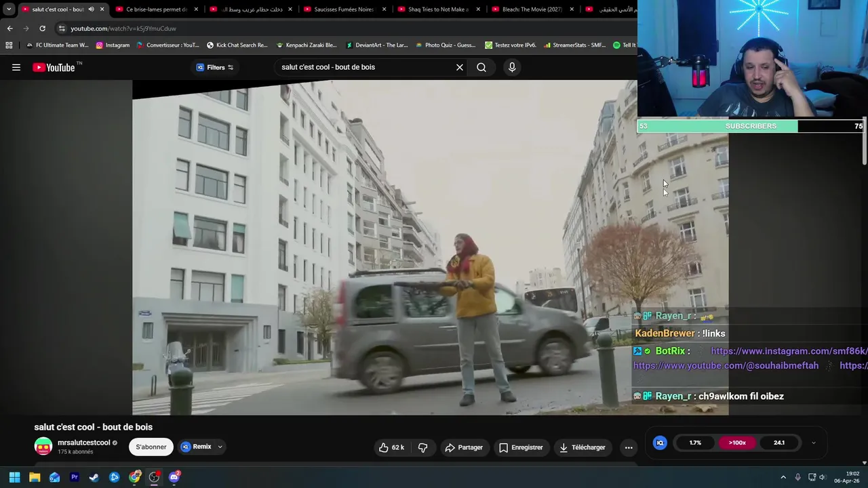Click the '1.7%' stat value

click(x=695, y=443)
